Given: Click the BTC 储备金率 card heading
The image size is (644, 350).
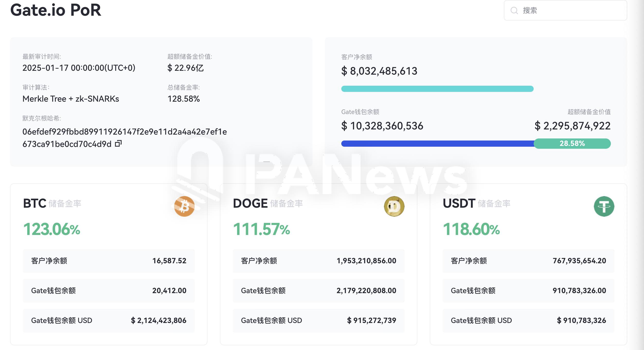Looking at the screenshot, I should pos(52,204).
